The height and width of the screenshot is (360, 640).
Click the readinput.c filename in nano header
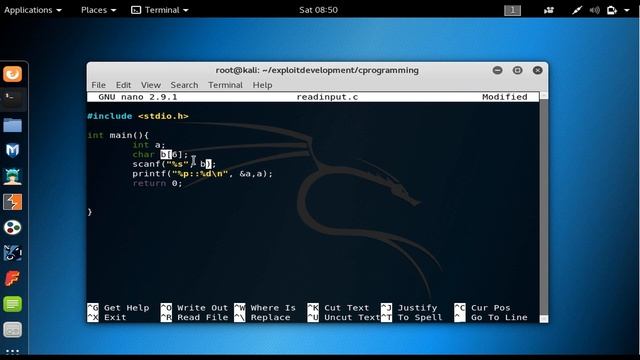tap(327, 97)
